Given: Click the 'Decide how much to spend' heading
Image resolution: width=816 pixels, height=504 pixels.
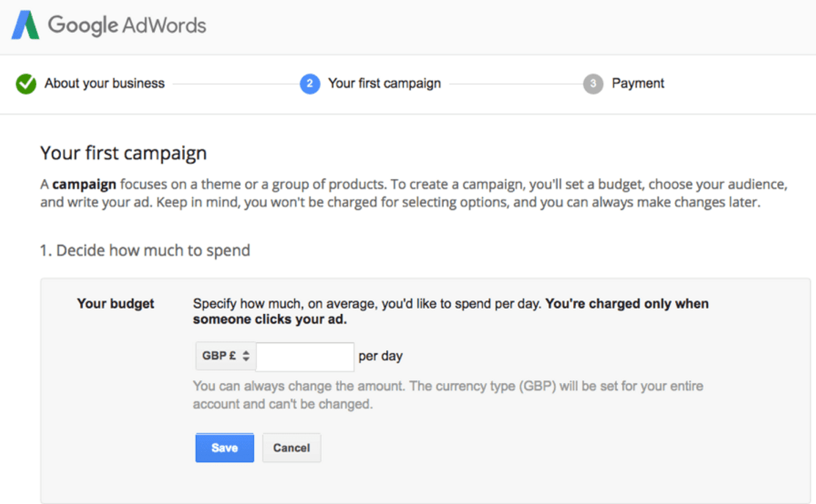Looking at the screenshot, I should [145, 250].
